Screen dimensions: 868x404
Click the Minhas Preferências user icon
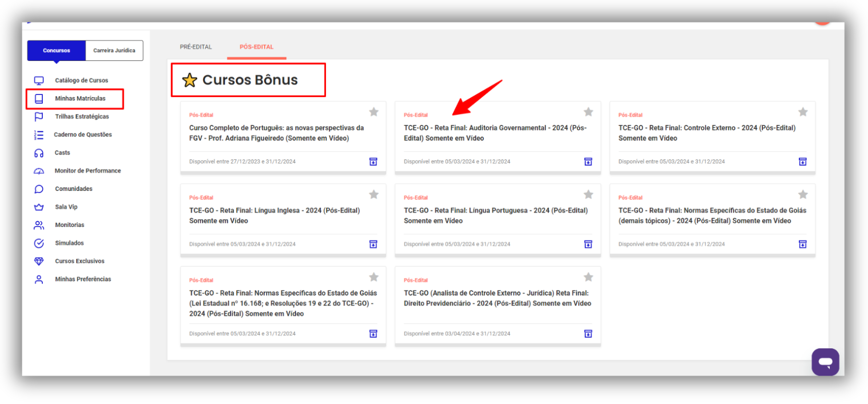(39, 279)
